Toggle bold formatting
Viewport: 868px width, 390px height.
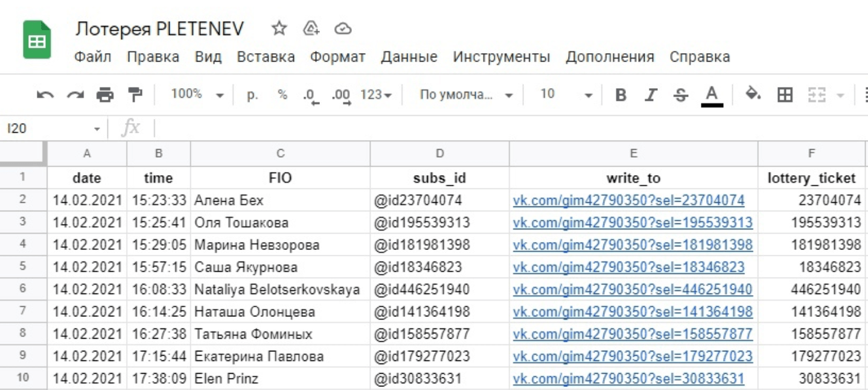click(621, 95)
